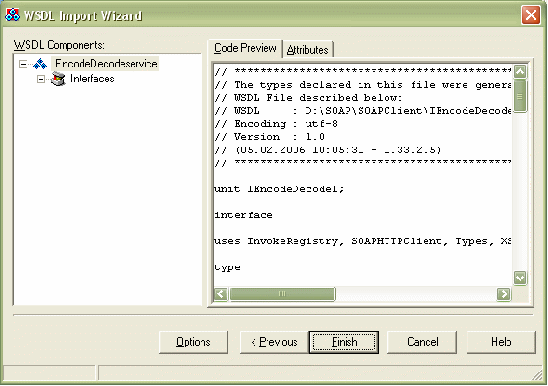Click the vertical scrollbar thumb

pyautogui.click(x=520, y=96)
